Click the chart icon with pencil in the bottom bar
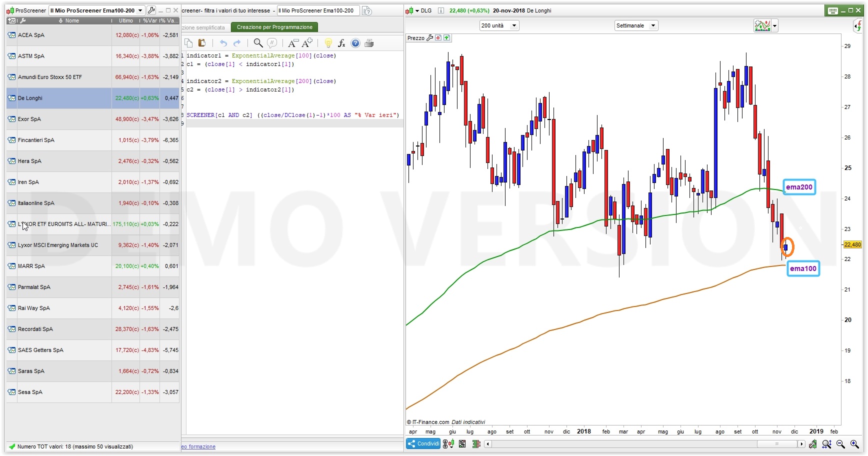 (813, 444)
